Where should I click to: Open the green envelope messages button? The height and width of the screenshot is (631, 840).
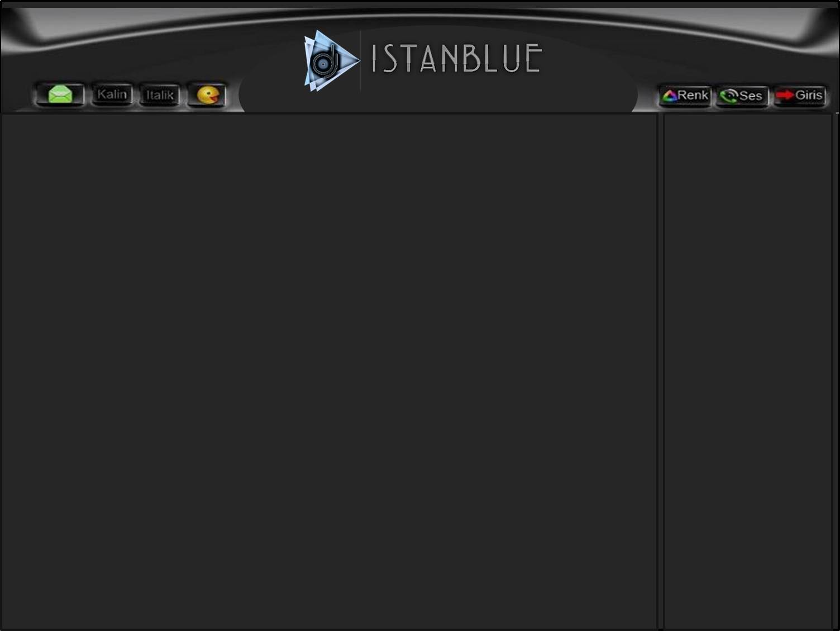(60, 94)
